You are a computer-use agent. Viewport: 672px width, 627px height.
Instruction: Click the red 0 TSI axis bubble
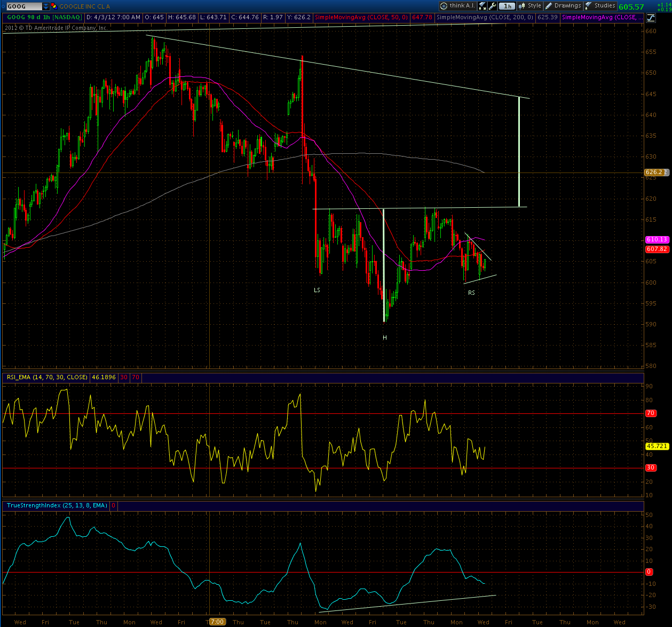point(649,572)
